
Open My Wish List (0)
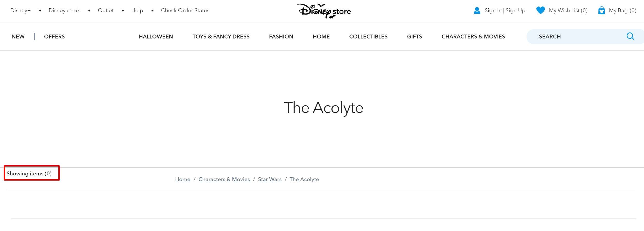click(x=568, y=10)
